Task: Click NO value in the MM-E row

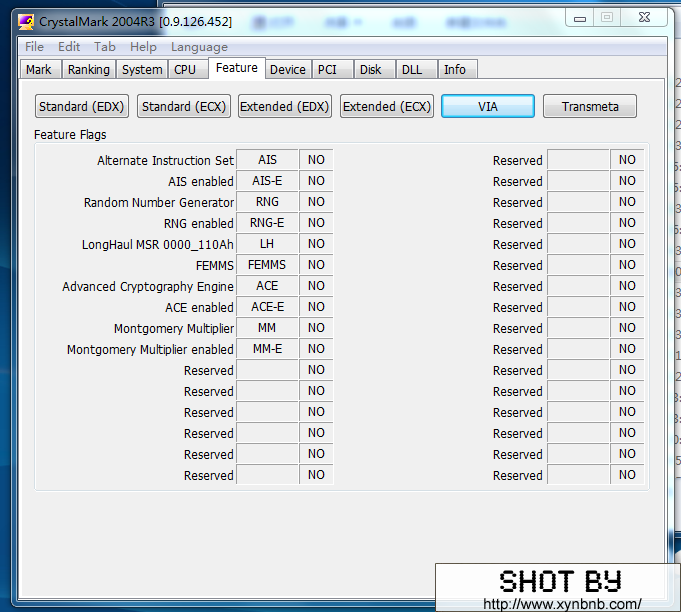Action: coord(316,349)
